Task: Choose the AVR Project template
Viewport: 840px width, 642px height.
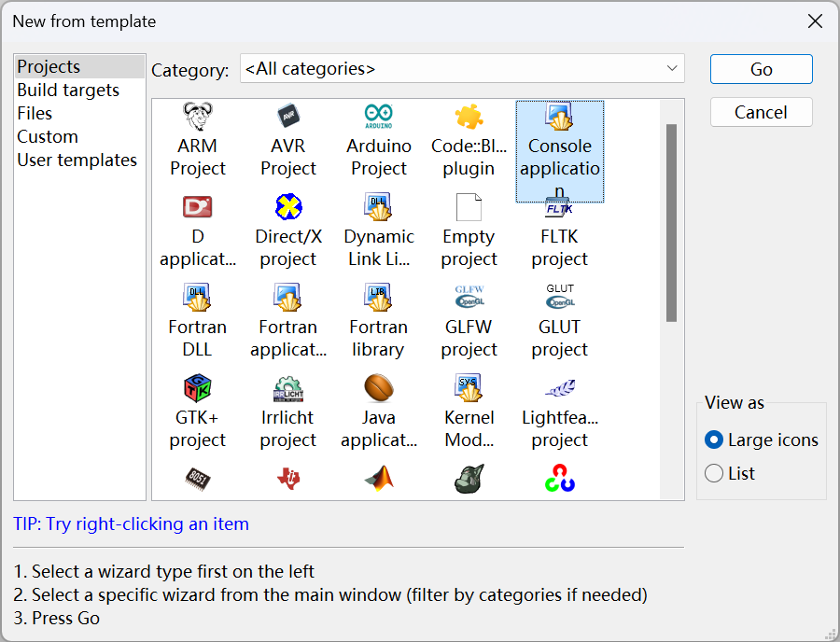Action: pos(288,140)
